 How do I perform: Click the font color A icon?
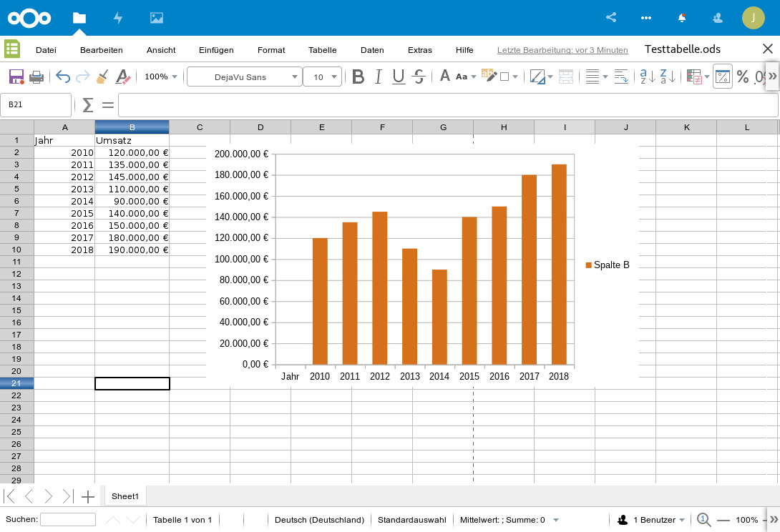[x=444, y=76]
